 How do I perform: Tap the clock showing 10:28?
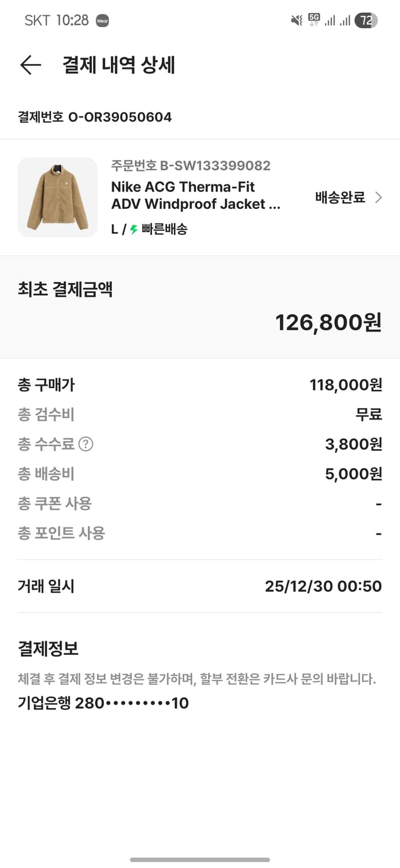point(72,20)
